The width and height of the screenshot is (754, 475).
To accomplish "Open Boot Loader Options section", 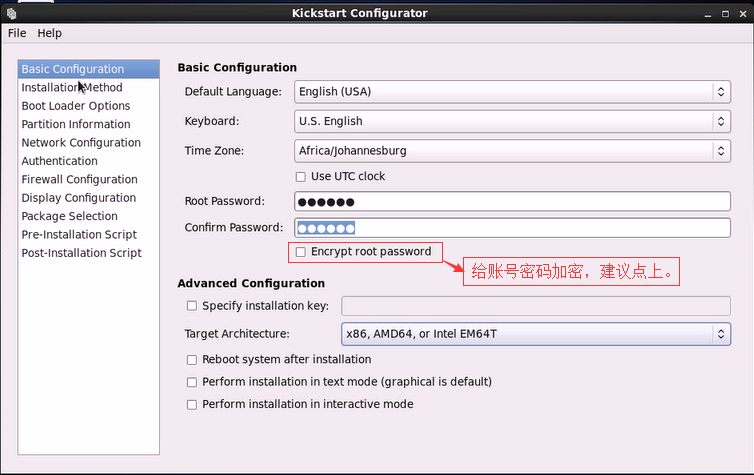I will tap(88, 106).
